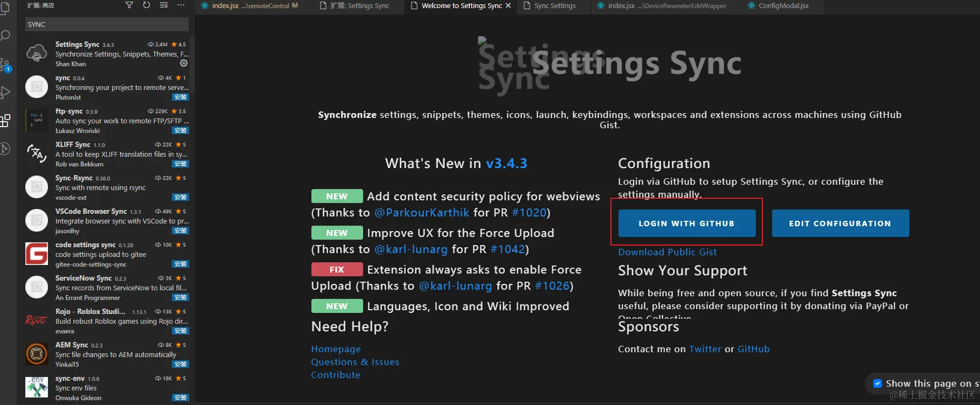Viewport: 980px width, 405px height.
Task: Open the Search view in activity bar
Action: pyautogui.click(x=5, y=36)
